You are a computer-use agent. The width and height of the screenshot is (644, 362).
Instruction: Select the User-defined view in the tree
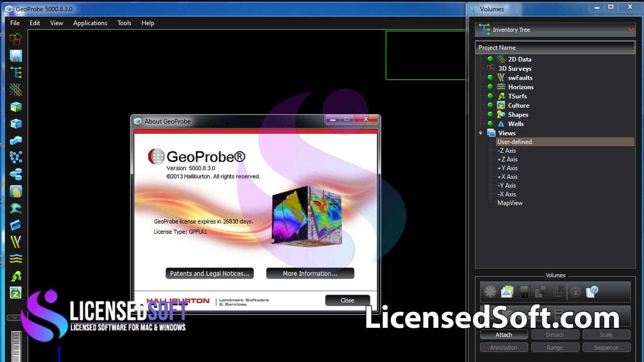514,142
